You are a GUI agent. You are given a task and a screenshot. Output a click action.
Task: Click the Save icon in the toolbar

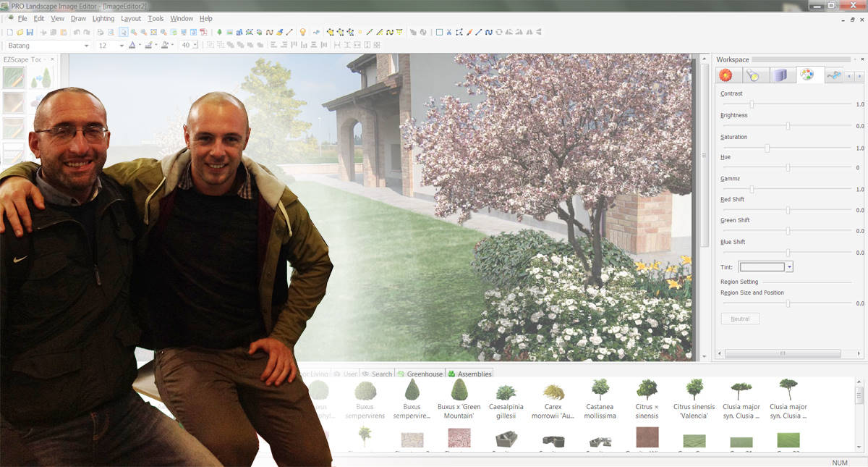(x=30, y=32)
